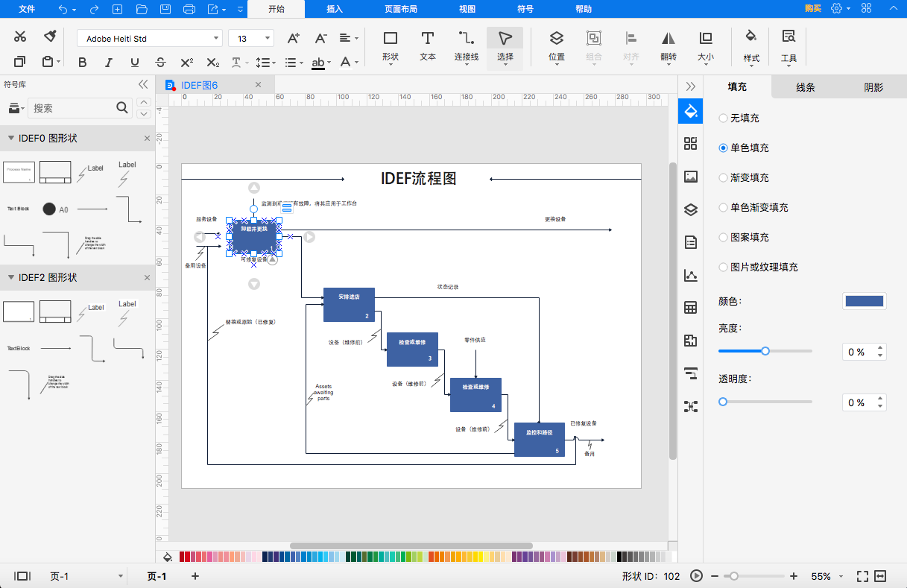Open the 形状 shape tool
The image size is (907, 588).
(391, 47)
